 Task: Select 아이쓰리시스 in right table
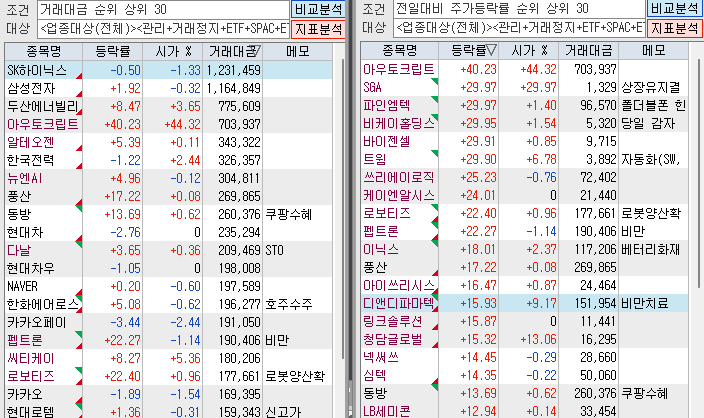click(399, 285)
